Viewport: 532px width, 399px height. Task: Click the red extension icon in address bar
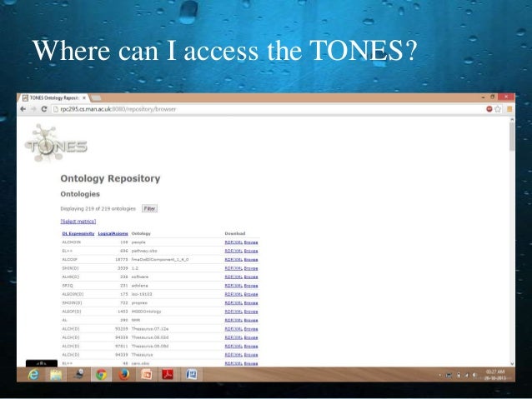click(489, 109)
